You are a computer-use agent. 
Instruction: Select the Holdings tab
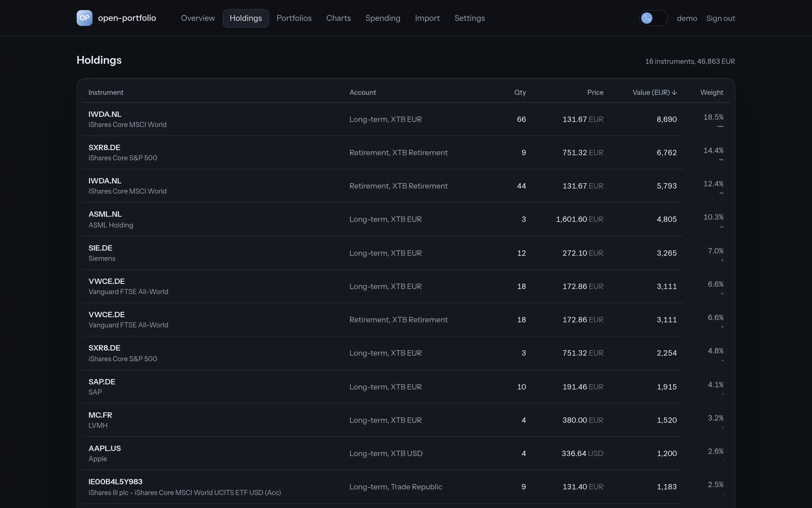[246, 18]
